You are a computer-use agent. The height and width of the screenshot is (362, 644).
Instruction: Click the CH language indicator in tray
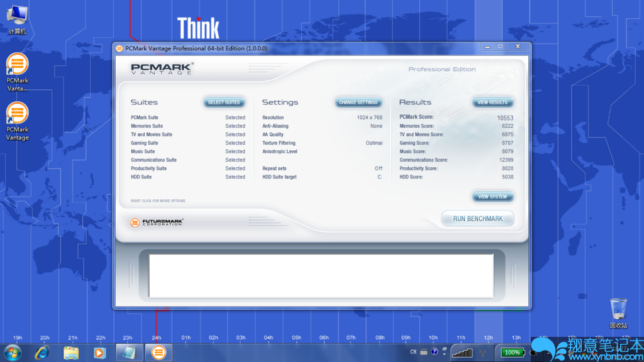click(x=413, y=352)
